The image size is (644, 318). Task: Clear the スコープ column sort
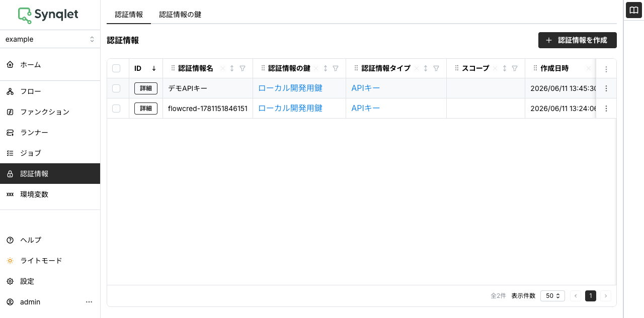(x=495, y=68)
